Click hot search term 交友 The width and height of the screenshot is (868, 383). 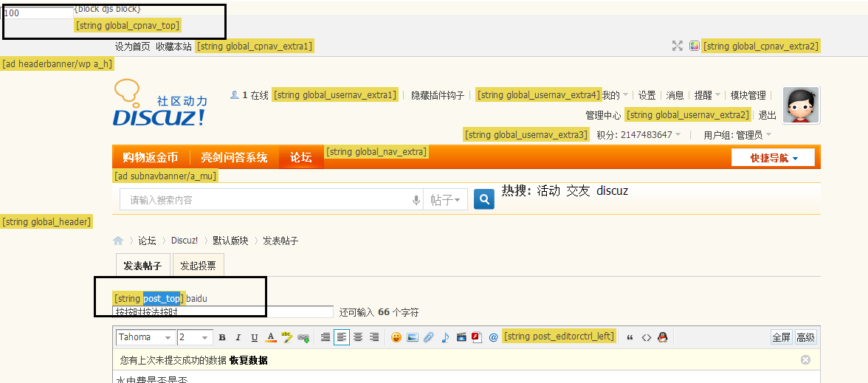pos(578,190)
